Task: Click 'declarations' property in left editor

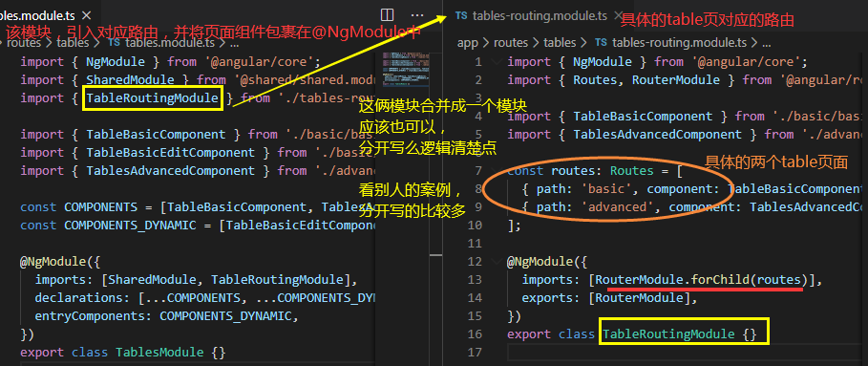Action: [x=78, y=298]
